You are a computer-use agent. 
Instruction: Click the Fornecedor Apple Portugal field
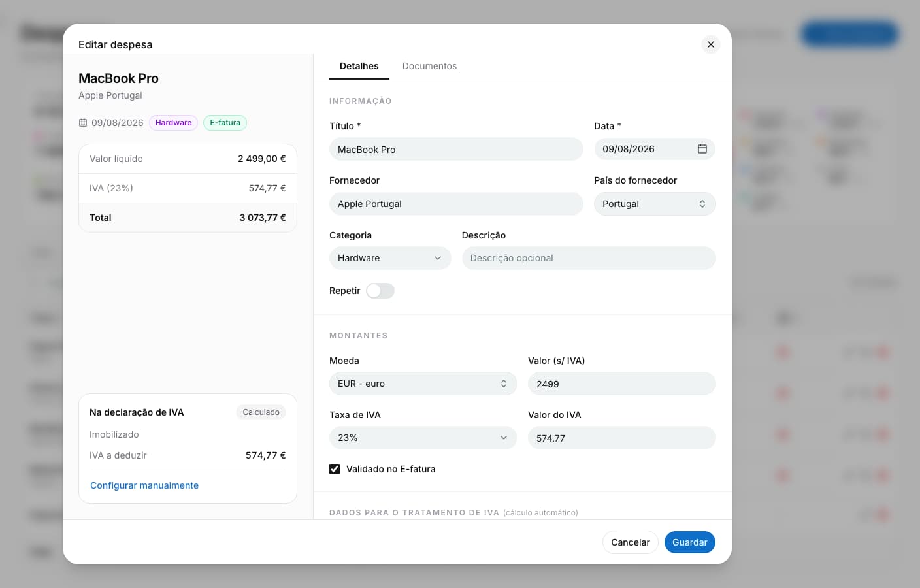coord(456,204)
